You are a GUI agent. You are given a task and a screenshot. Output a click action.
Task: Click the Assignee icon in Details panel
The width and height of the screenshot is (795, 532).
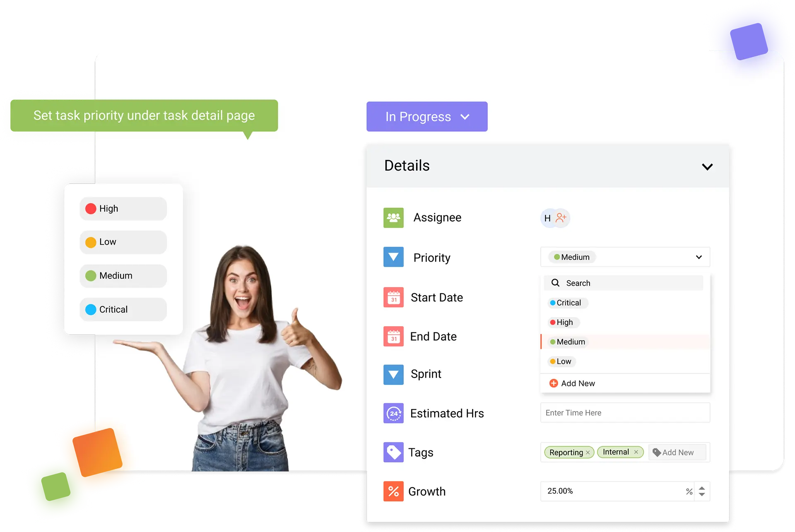pyautogui.click(x=393, y=218)
